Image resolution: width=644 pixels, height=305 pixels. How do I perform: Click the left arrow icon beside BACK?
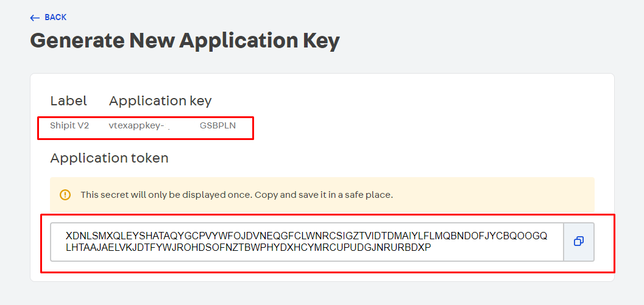(35, 18)
